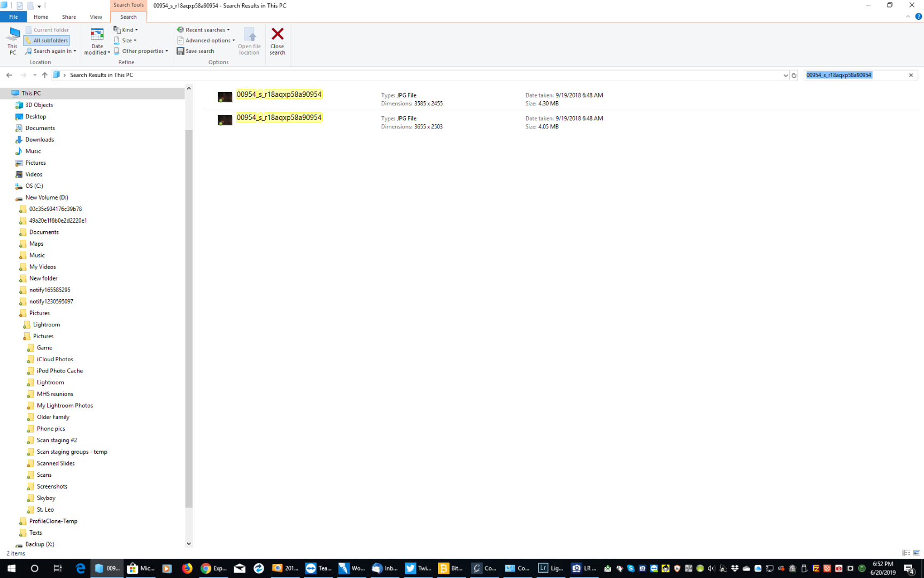Collapse the ribbon with the chevron
Image resolution: width=924 pixels, height=578 pixels.
pyautogui.click(x=908, y=17)
